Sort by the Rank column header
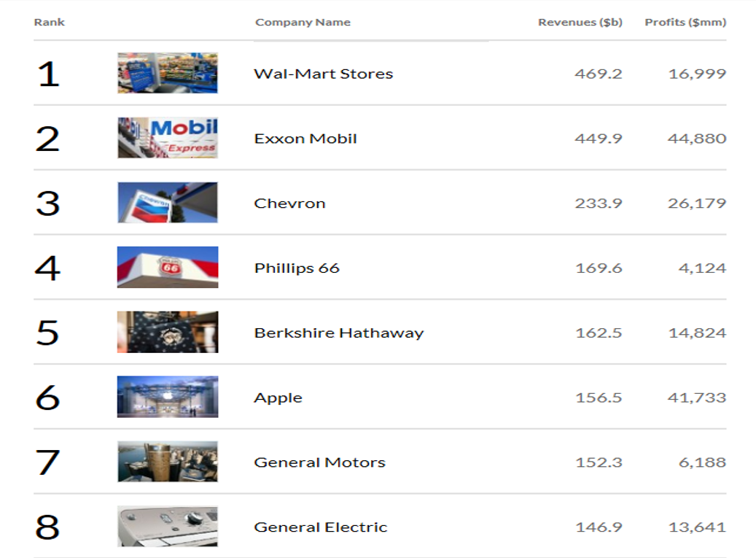The image size is (756, 558). (x=49, y=22)
